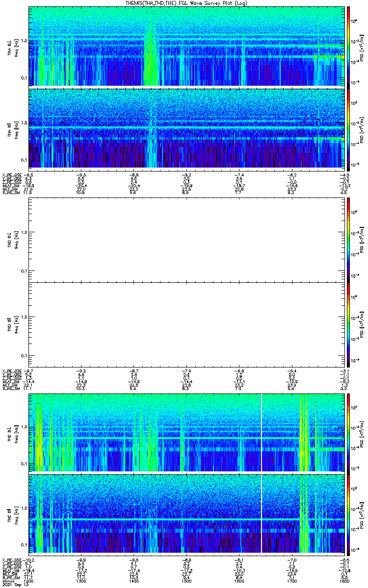Click the PSD color bar beside THE B∥ panel

click(x=348, y=514)
